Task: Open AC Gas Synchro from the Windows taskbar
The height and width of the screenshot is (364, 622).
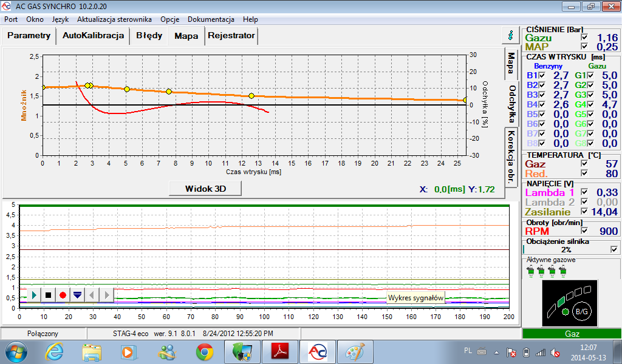Action: (x=318, y=352)
